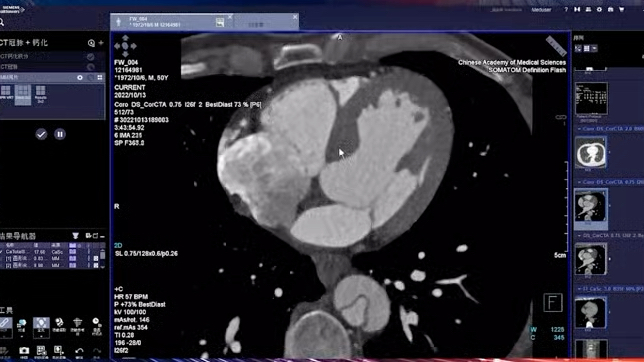Image resolution: width=644 pixels, height=362 pixels.
Task: Click the ruler measurement icon on image
Action: (x=556, y=46)
